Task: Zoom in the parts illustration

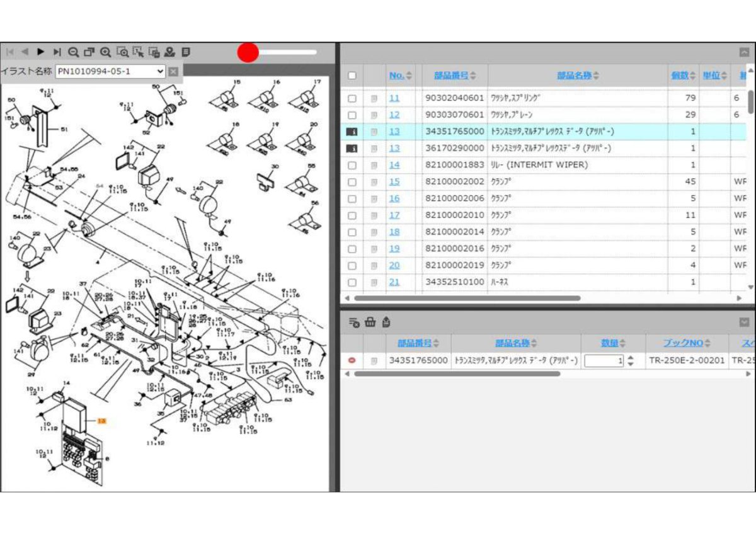Action: coord(106,52)
